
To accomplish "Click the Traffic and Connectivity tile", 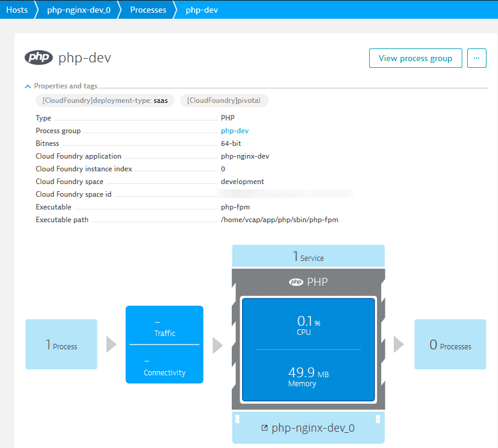I will 165,344.
